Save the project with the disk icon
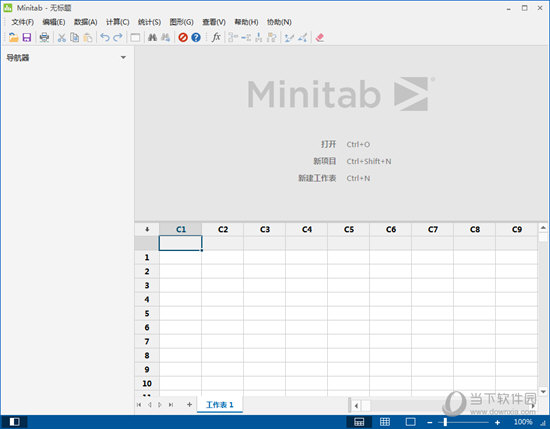This screenshot has height=429, width=550. pyautogui.click(x=27, y=37)
